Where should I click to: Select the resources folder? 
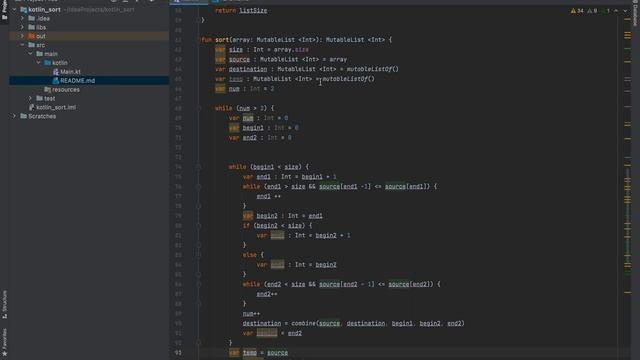(x=66, y=90)
